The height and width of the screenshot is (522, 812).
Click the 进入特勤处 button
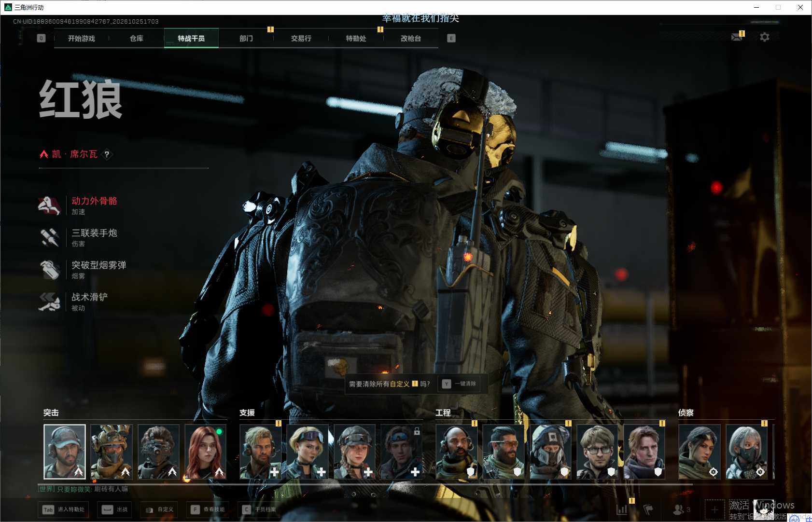click(64, 509)
